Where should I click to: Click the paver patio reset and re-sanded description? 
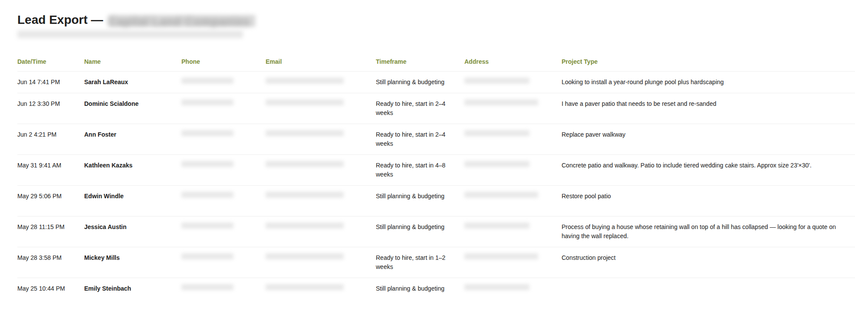click(x=639, y=104)
